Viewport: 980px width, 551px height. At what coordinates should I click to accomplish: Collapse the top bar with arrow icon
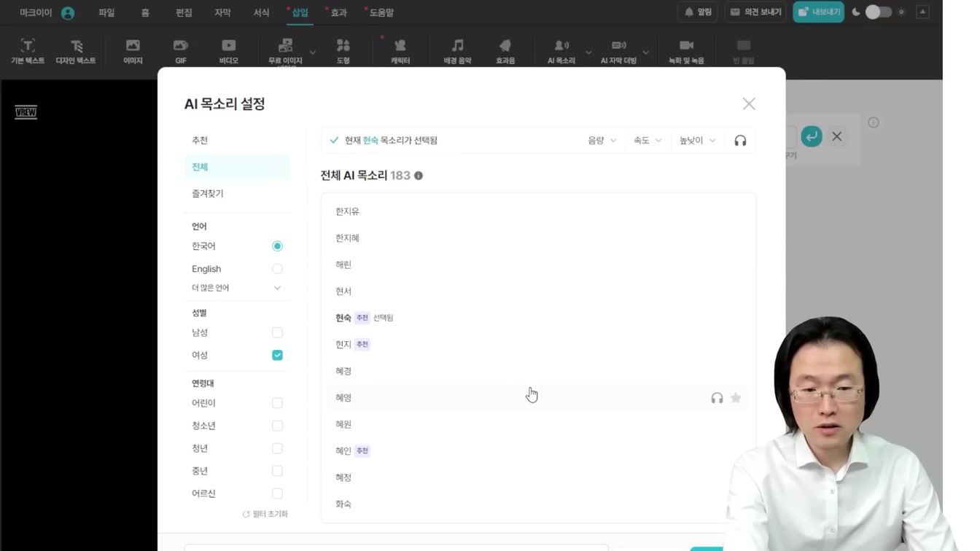click(922, 12)
